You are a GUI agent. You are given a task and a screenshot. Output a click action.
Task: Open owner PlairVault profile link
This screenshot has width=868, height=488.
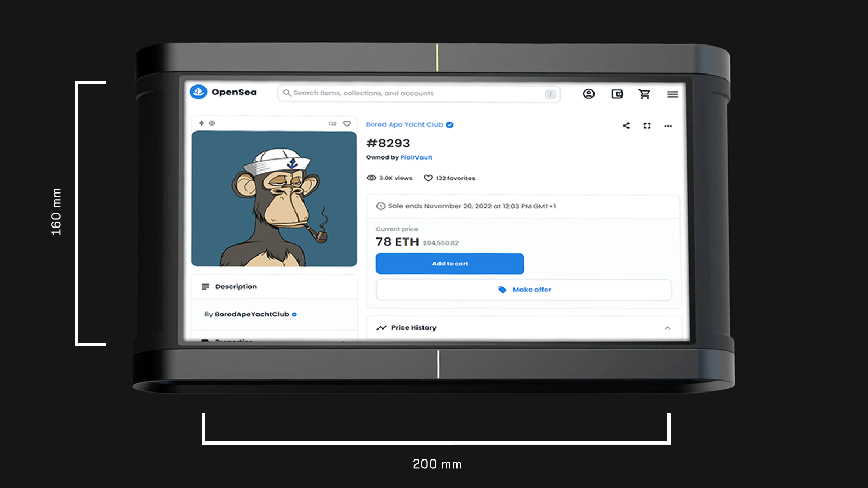pos(416,157)
